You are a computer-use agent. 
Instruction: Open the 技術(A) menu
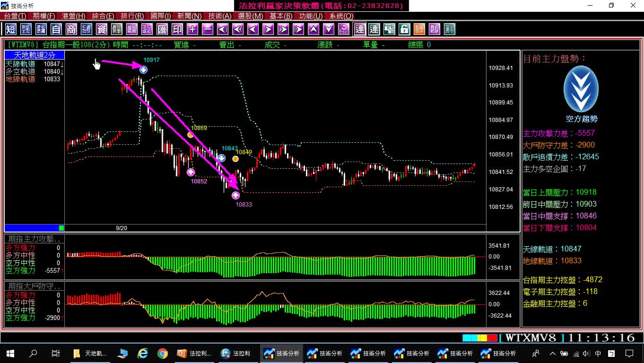(x=220, y=16)
